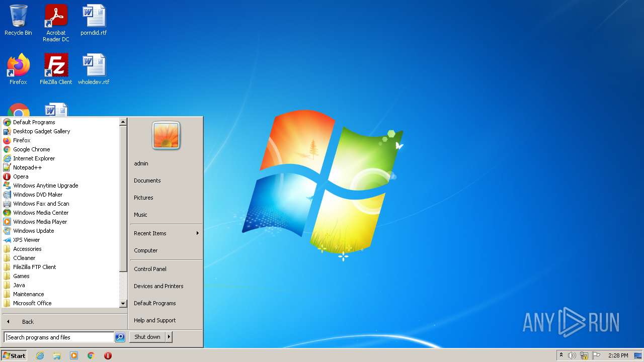Viewport: 644px width, 362px height.
Task: Select the FileZilla Client desktop shortcut
Action: click(x=56, y=69)
